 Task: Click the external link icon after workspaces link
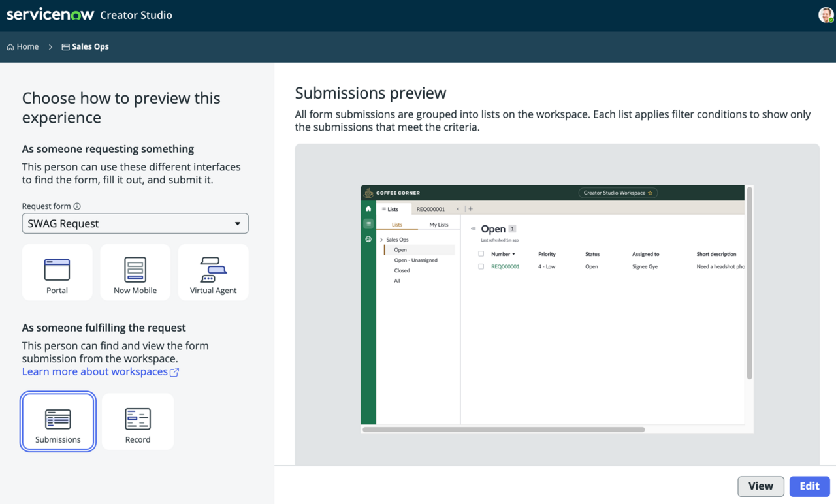(x=174, y=372)
